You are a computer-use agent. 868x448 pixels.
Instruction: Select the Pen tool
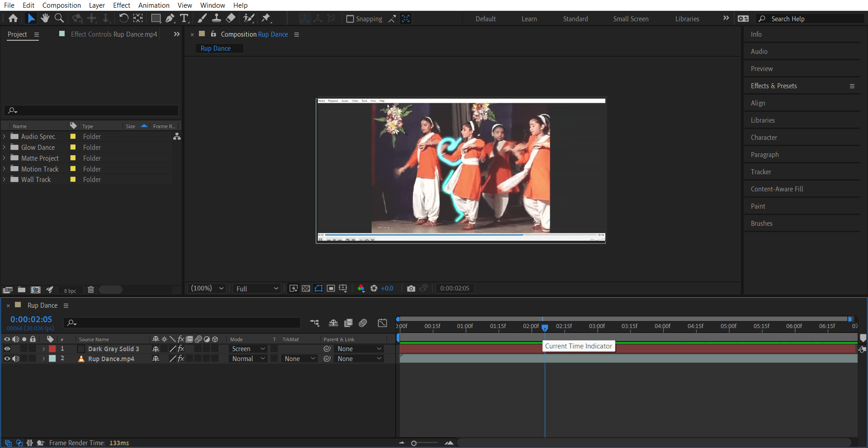(x=170, y=19)
